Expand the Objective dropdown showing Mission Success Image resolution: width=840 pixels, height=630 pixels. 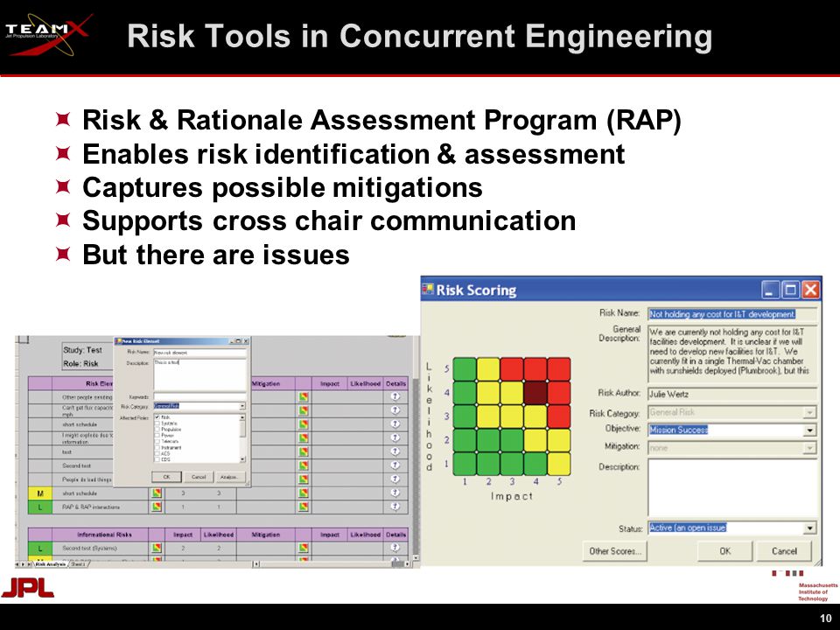pyautogui.click(x=809, y=430)
